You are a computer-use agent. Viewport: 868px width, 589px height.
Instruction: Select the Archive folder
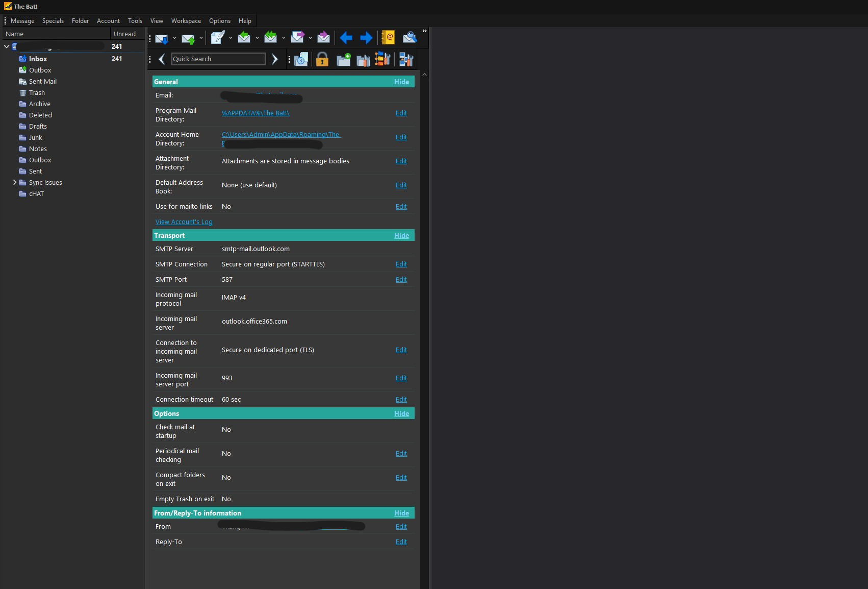coord(39,104)
